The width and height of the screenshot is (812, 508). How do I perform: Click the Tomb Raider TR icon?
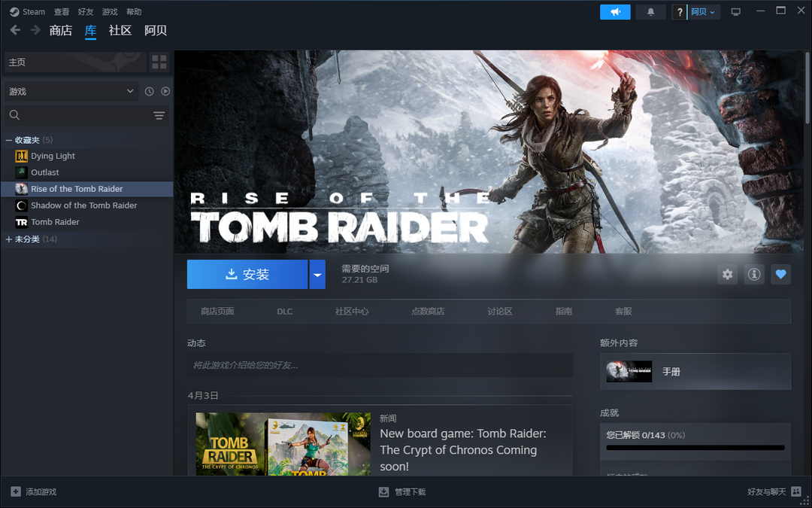point(21,222)
